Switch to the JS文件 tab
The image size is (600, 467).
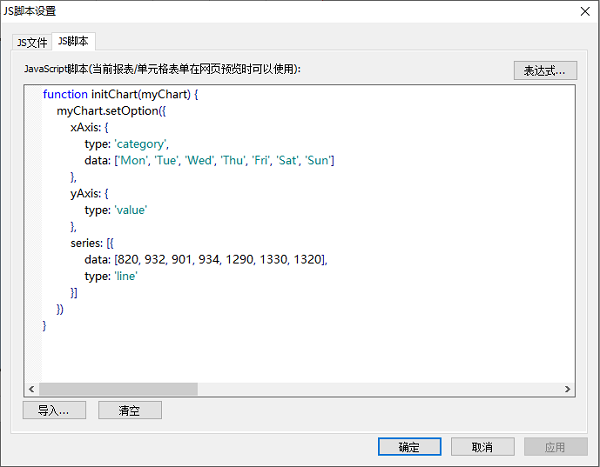pyautogui.click(x=31, y=42)
